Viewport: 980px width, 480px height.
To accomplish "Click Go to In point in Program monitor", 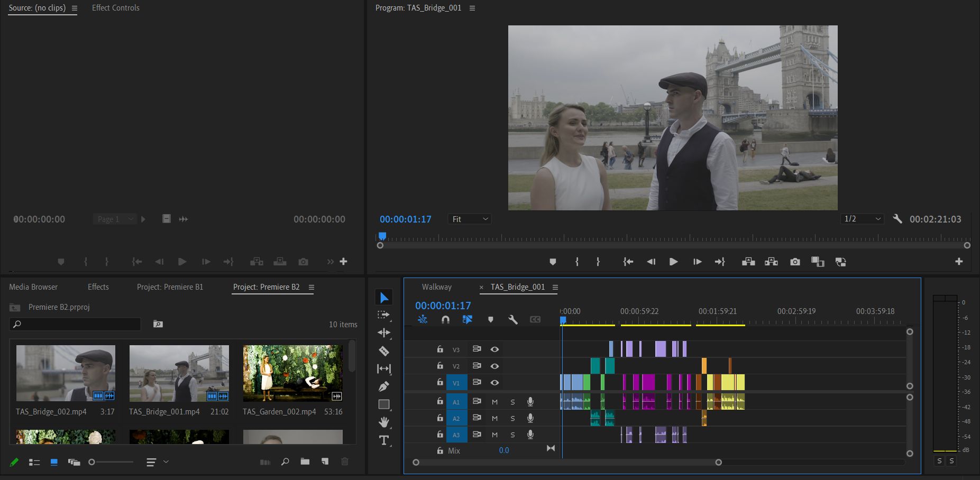I will (628, 262).
